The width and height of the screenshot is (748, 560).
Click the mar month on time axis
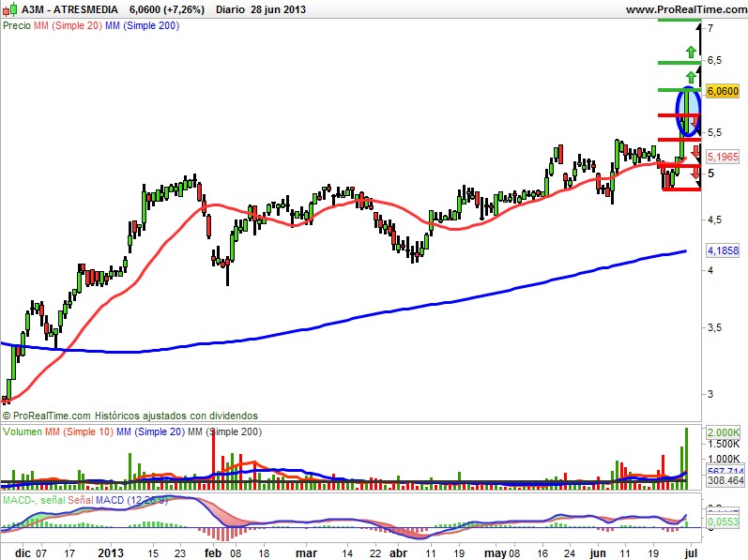(306, 553)
